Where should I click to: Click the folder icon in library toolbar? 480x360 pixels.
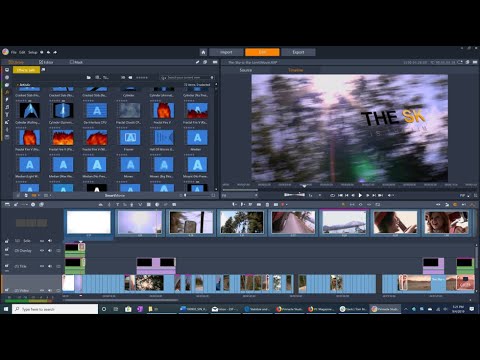click(89, 77)
